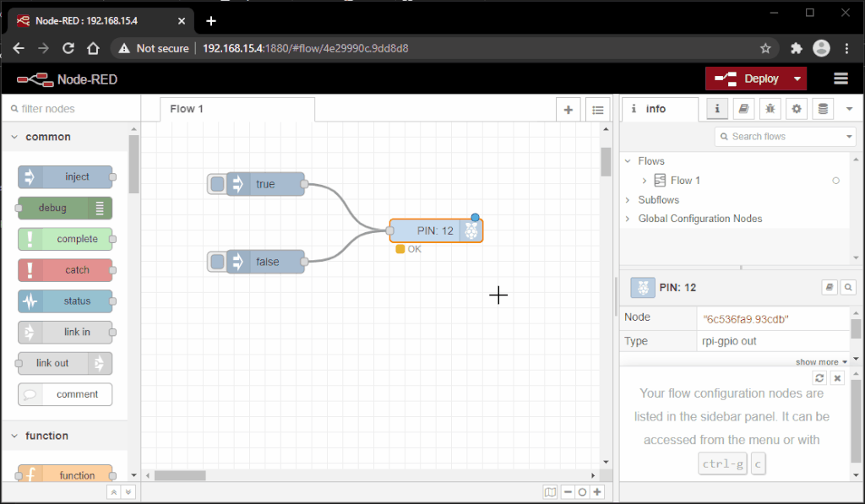Click the inject node in the palette

click(x=65, y=177)
